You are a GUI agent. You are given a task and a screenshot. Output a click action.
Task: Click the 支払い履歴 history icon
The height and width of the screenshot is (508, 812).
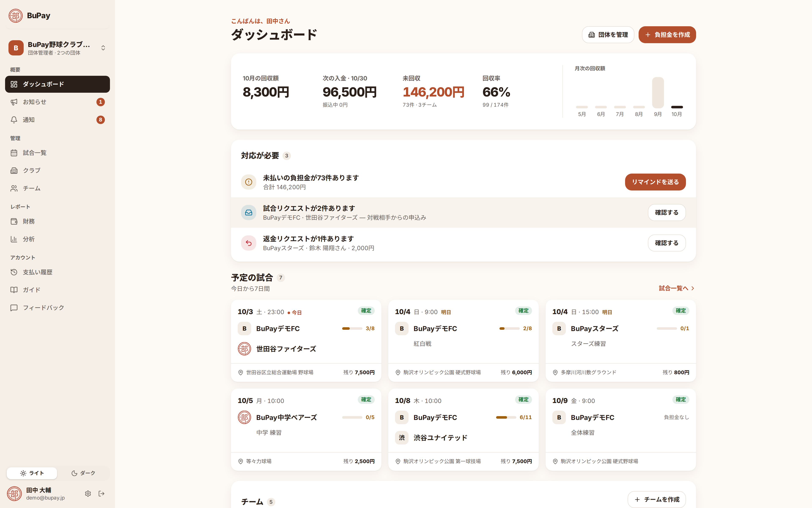tap(14, 272)
